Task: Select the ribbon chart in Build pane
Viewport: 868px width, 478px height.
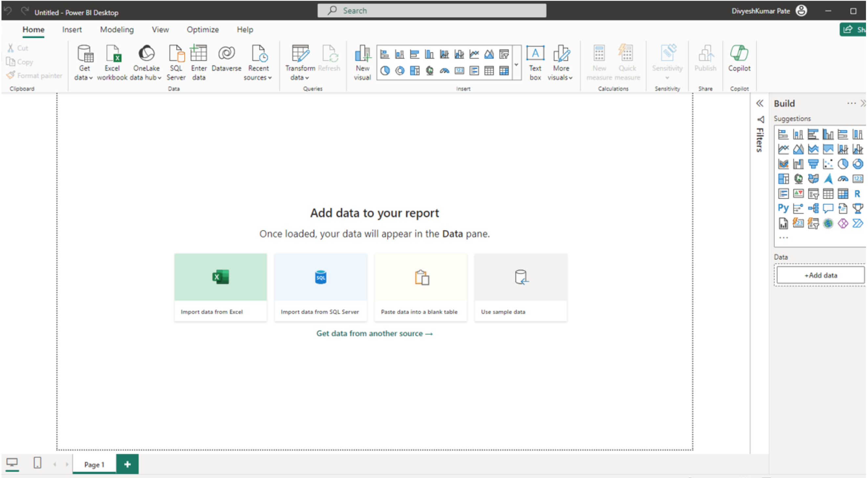Action: (783, 164)
